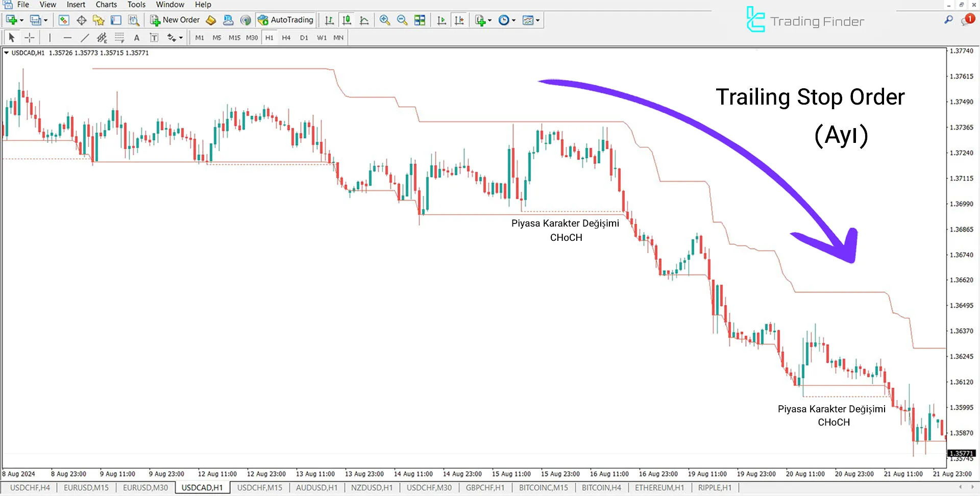Select the crosshair tool
Viewport: 980px width, 496px height.
(29, 37)
